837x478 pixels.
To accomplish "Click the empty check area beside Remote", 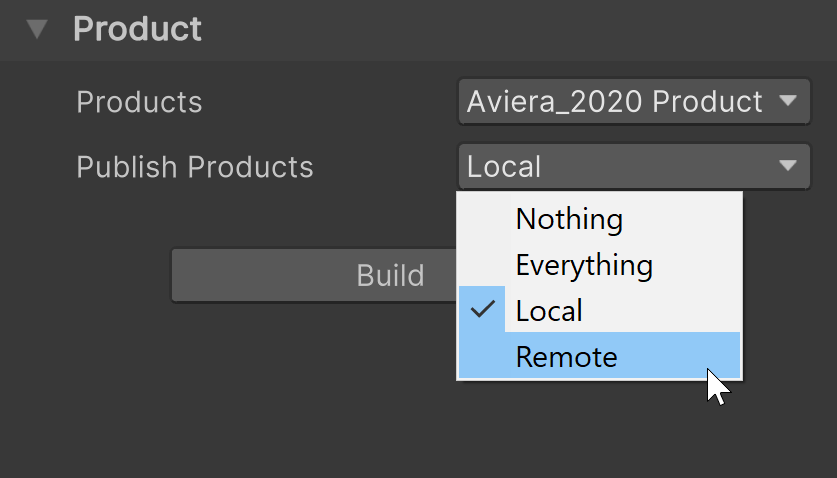I will point(483,357).
